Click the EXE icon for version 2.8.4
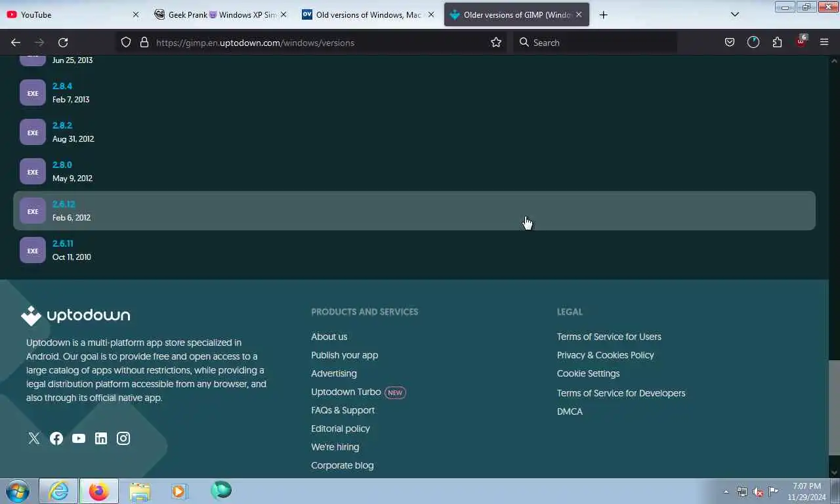The width and height of the screenshot is (840, 504). (33, 93)
